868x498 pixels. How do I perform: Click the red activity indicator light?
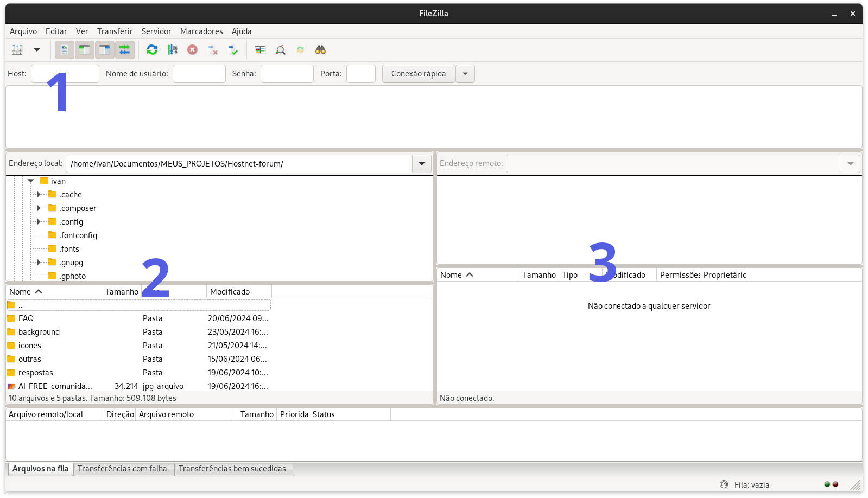click(835, 484)
